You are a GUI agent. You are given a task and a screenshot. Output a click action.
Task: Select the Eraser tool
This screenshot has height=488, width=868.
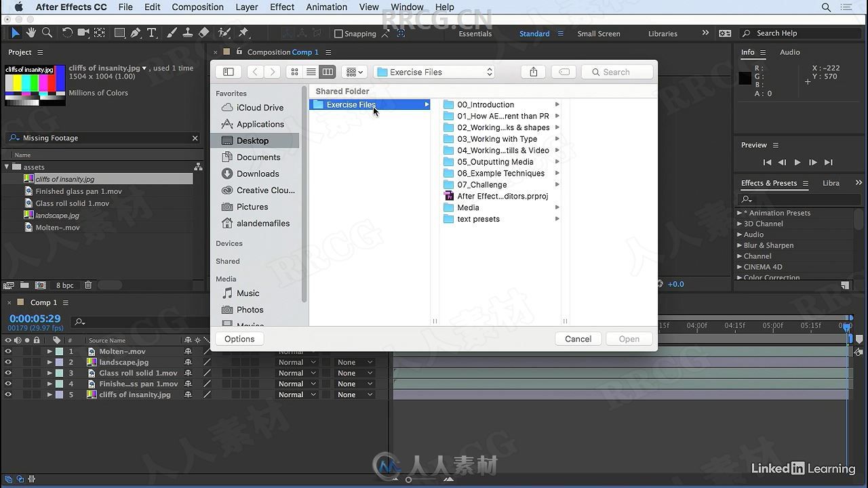[204, 33]
